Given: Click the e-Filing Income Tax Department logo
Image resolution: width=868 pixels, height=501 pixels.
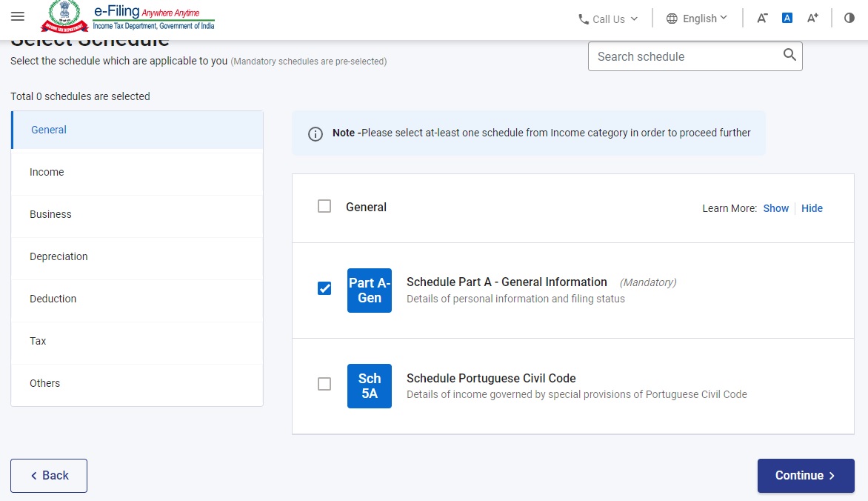Looking at the screenshot, I should [126, 17].
